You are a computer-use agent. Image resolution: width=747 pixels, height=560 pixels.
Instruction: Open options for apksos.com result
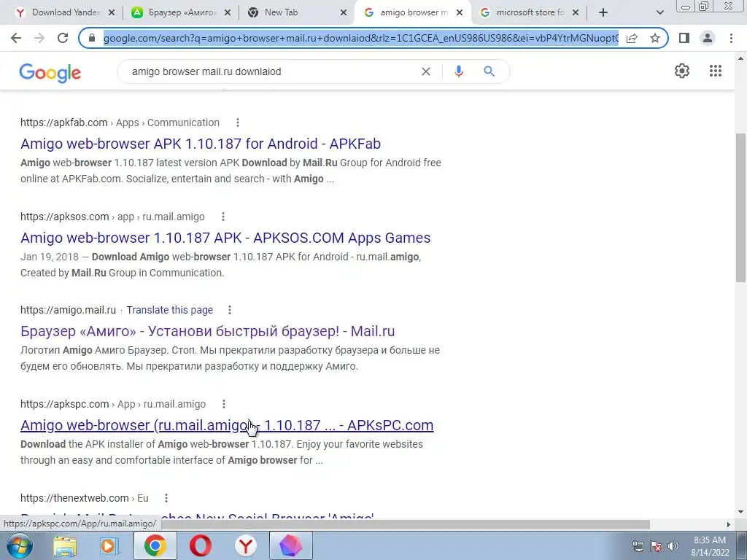(x=223, y=217)
